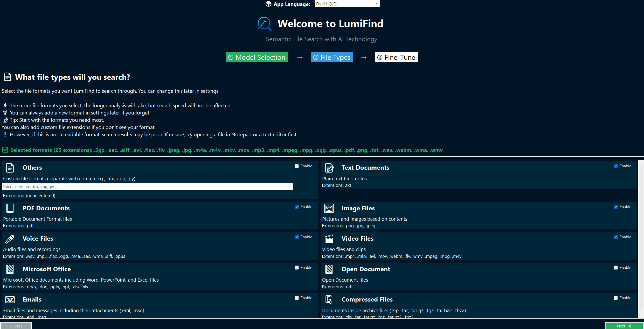Click the Back button
The height and width of the screenshot is (329, 644).
point(16,326)
